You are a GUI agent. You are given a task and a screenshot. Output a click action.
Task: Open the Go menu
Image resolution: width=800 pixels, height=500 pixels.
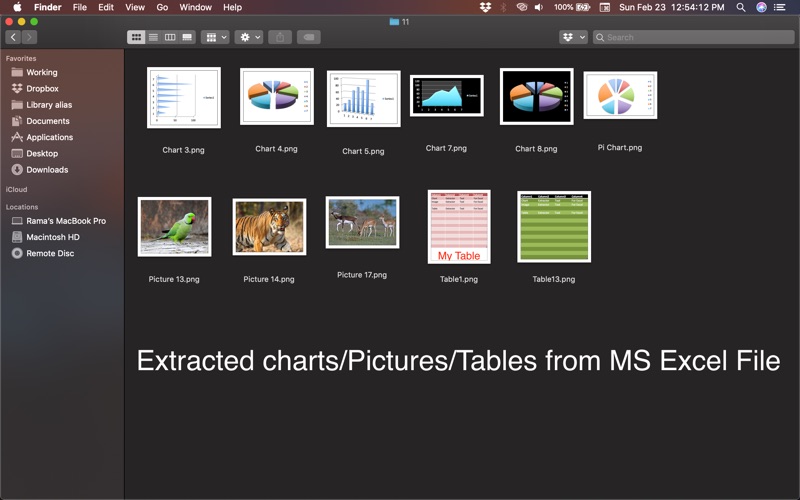point(162,7)
